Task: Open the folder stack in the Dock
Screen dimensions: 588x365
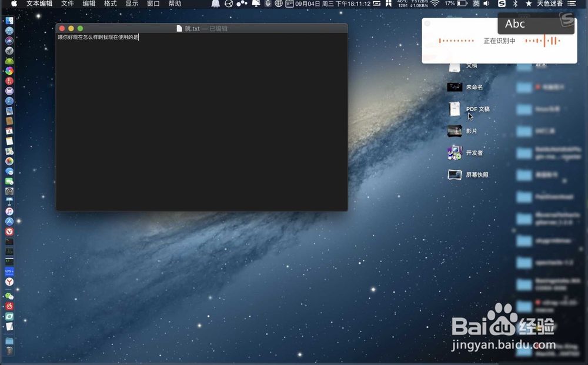Action: pos(9,341)
